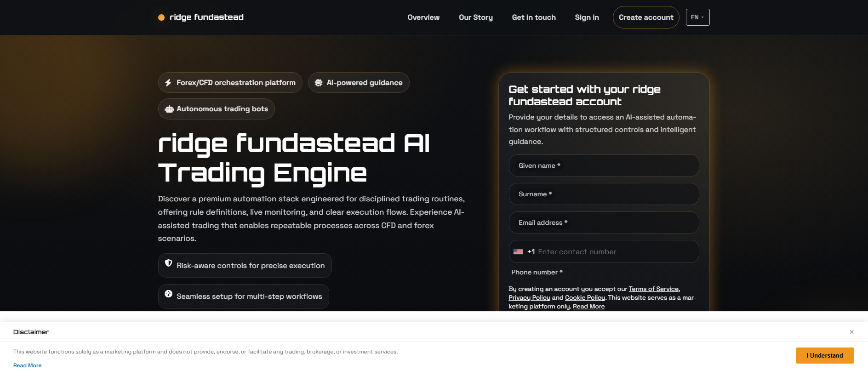The image size is (868, 376).
Task: Click the orange dot logo icon
Action: 161,17
